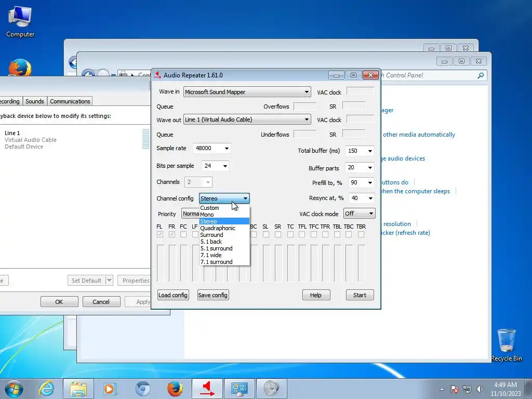Open the Wave out device dropdown

pyautogui.click(x=247, y=119)
